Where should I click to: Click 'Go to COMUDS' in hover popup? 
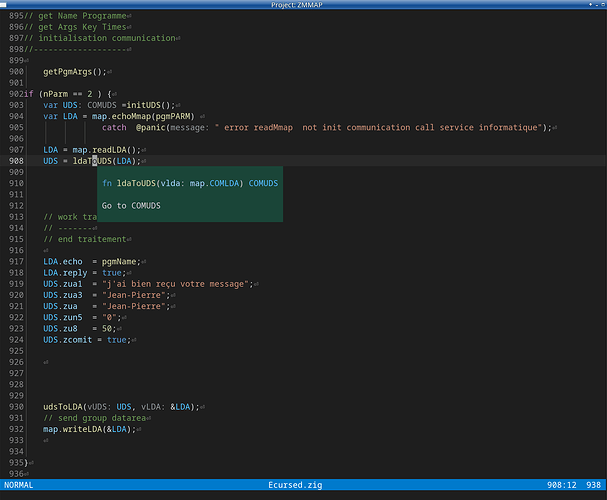pos(131,206)
